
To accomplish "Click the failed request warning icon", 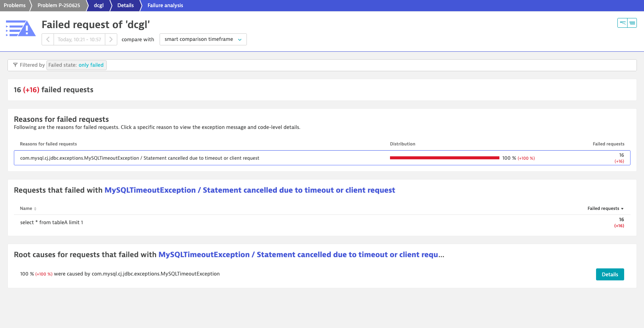I will pyautogui.click(x=21, y=28).
